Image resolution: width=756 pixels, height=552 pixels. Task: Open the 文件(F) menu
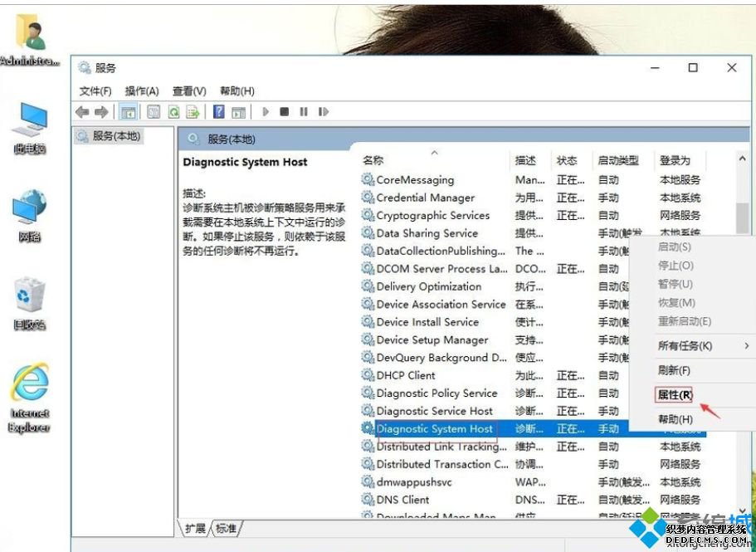coord(95,91)
